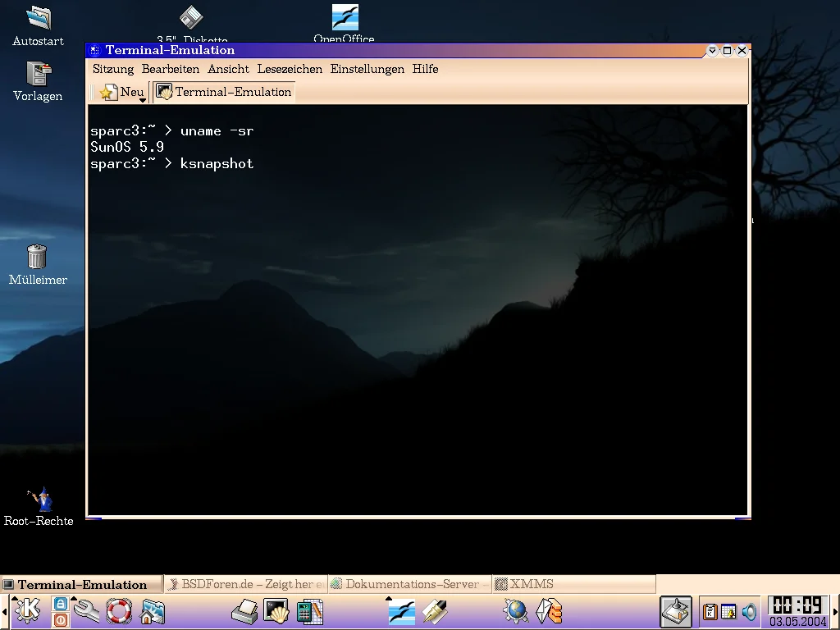This screenshot has width=840, height=630.
Task: Open Klipper clipboard tray icon
Action: (x=710, y=612)
